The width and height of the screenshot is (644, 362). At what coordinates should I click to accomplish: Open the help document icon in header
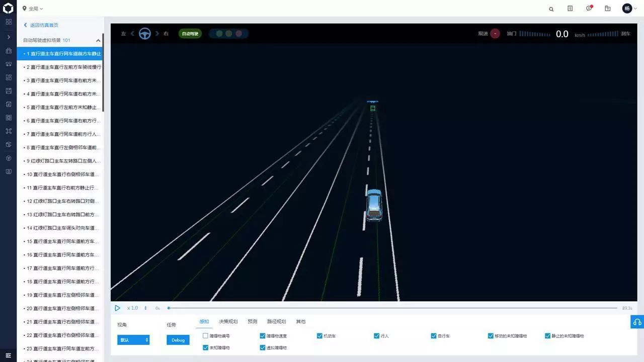point(608,9)
